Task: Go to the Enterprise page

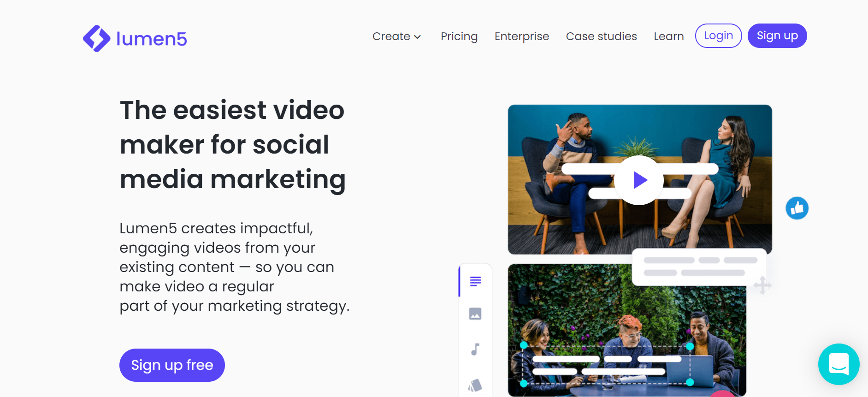Action: pos(522,36)
